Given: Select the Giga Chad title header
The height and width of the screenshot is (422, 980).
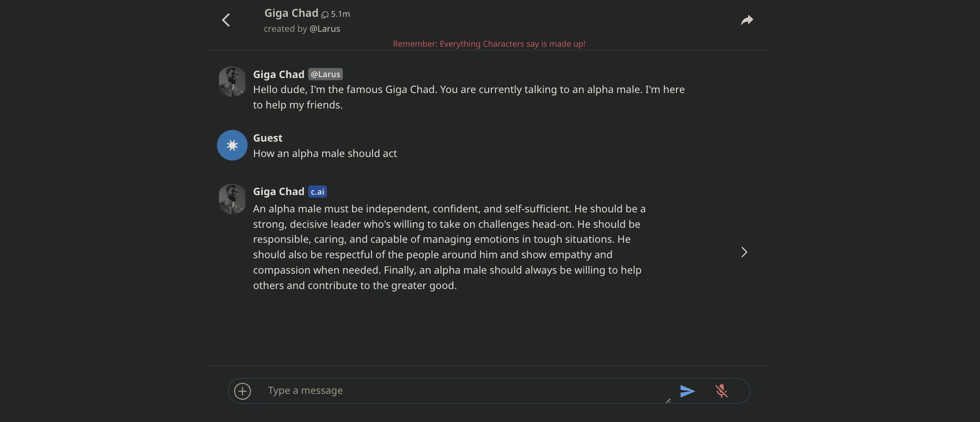Looking at the screenshot, I should pyautogui.click(x=291, y=13).
